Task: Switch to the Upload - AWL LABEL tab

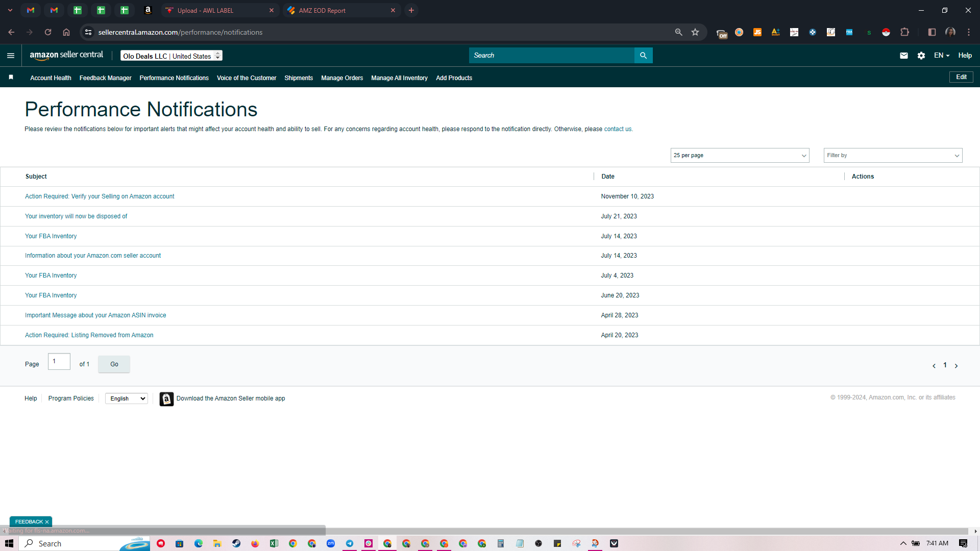Action: 219,10
